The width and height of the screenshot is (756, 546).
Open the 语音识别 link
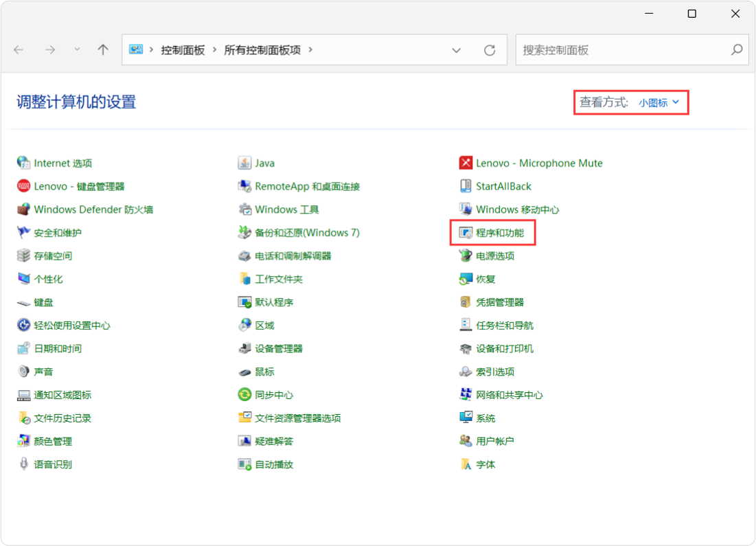(x=53, y=464)
